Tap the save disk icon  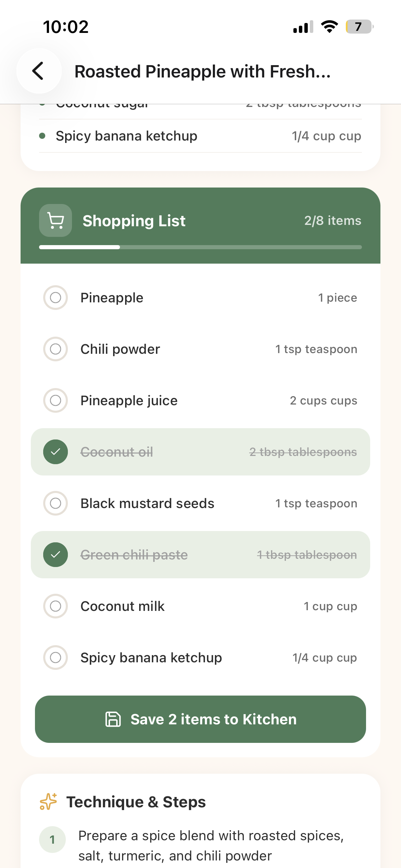113,719
